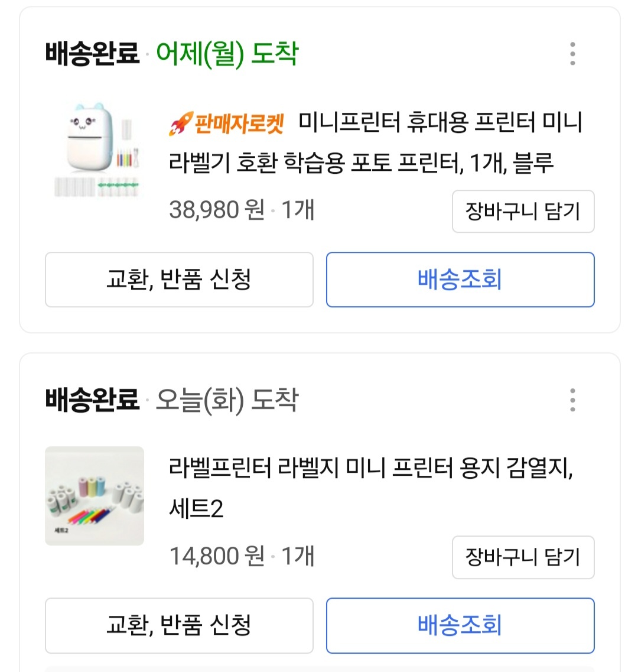
Task: Request 교환, 반품 신청 for the mini printer
Action: point(179,280)
